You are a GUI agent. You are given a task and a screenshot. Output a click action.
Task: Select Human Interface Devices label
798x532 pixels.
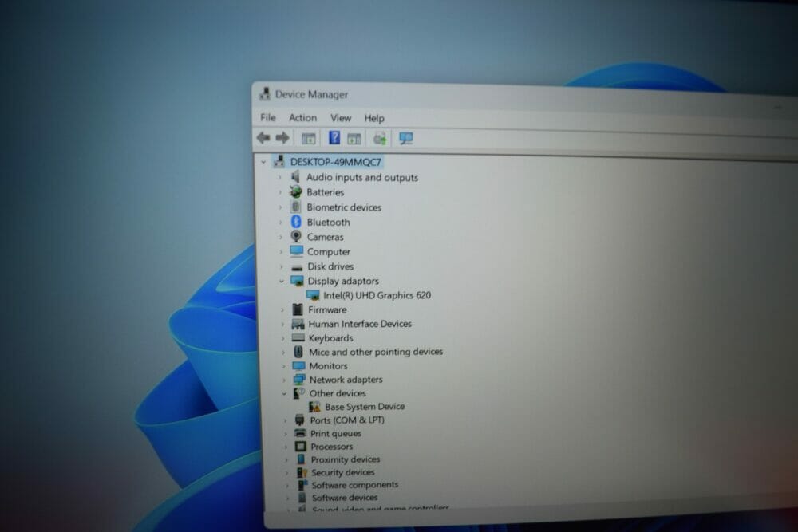[x=360, y=324]
